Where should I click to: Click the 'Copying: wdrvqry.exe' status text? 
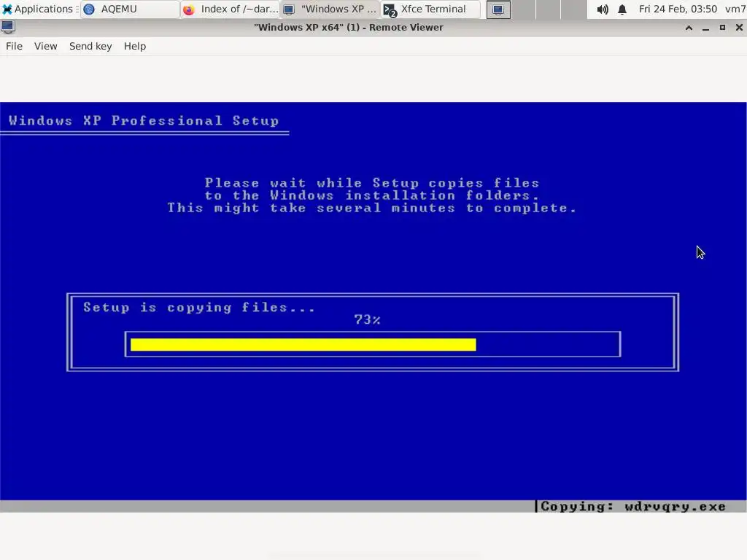tap(633, 506)
